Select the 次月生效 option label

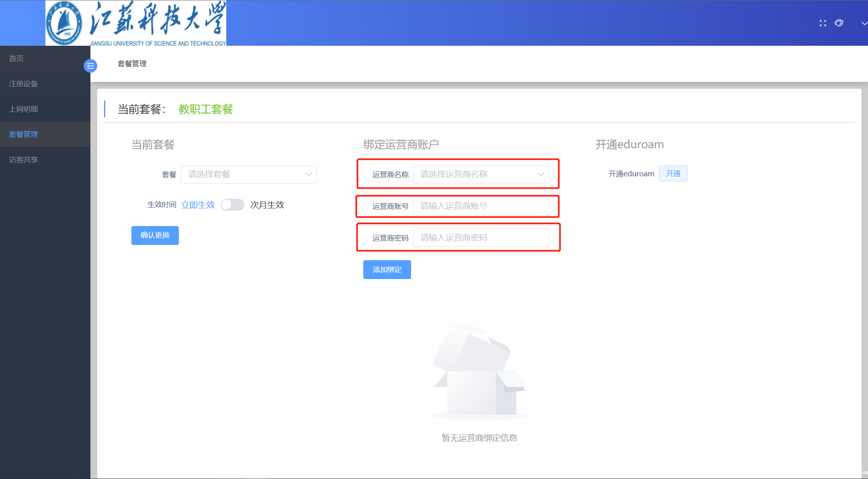click(x=267, y=205)
